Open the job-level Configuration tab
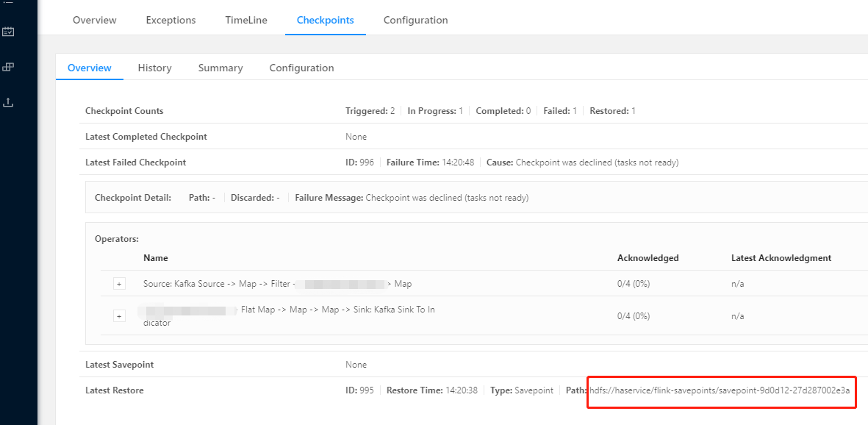This screenshot has width=868, height=425. pyautogui.click(x=415, y=20)
